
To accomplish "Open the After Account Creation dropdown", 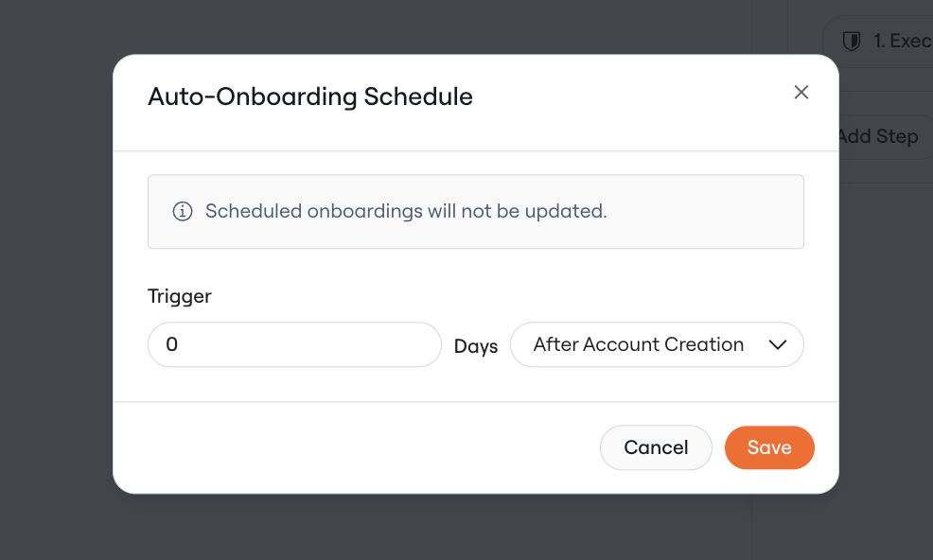I will click(657, 344).
